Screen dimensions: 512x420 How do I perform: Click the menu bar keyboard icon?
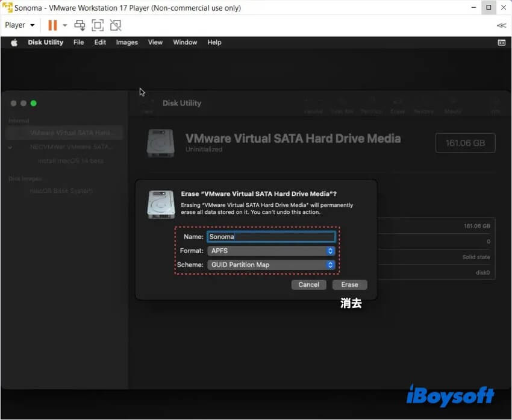(502, 42)
